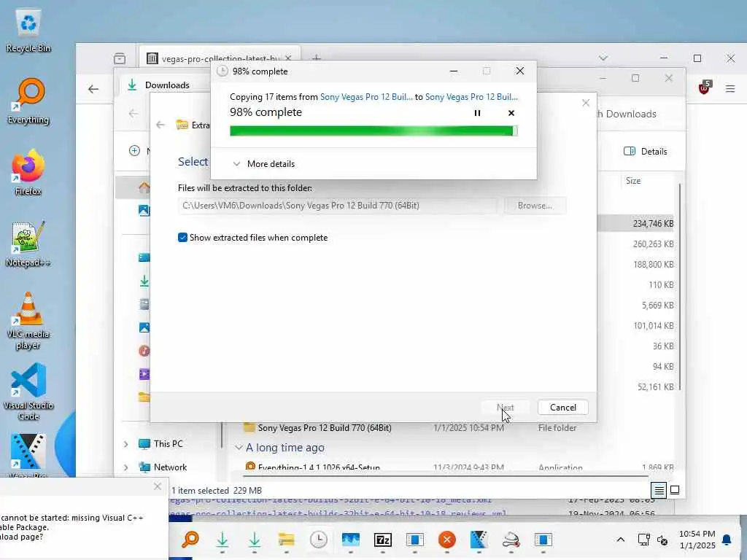Collapse the 'A long time ago' group
Image resolution: width=747 pixels, height=560 pixels.
(x=239, y=448)
